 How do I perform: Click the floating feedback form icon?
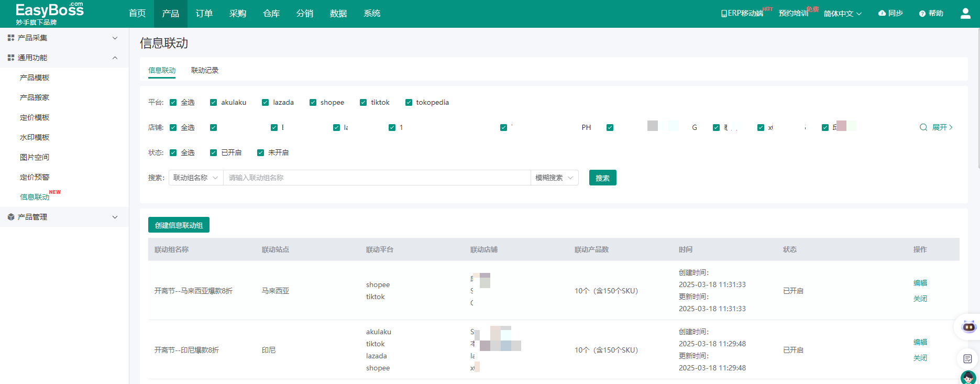pos(967,359)
